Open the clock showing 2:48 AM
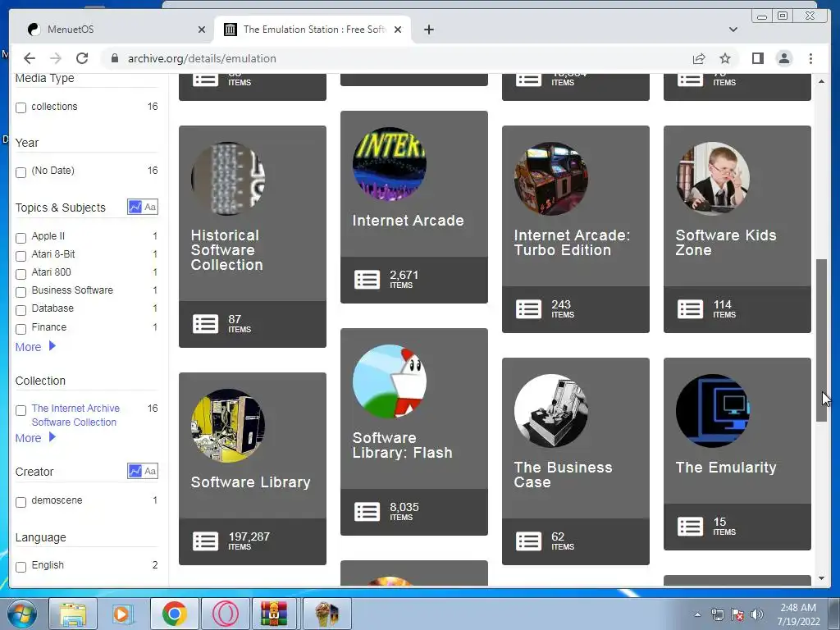 798,614
